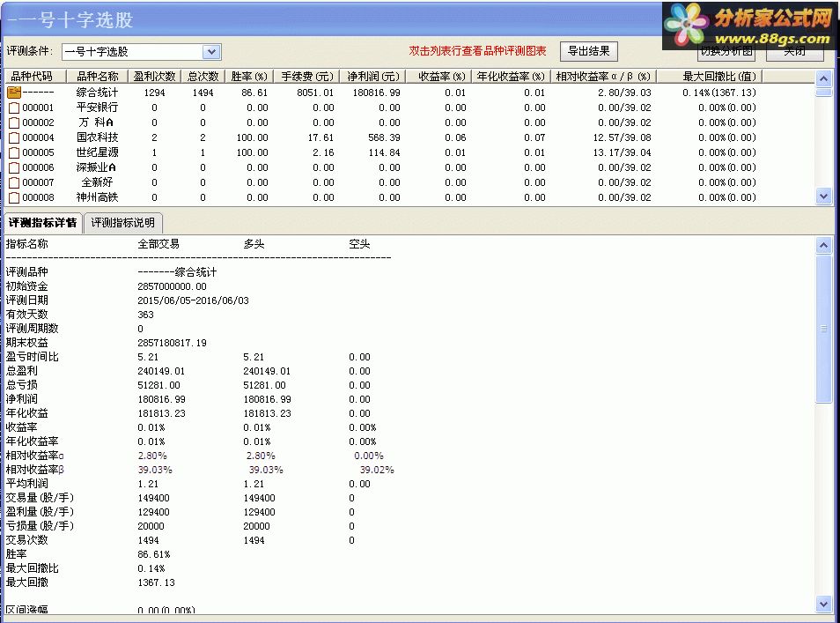Tick the checkbox for 000002 万科A
Viewport: 840px width, 623px height.
pos(14,122)
